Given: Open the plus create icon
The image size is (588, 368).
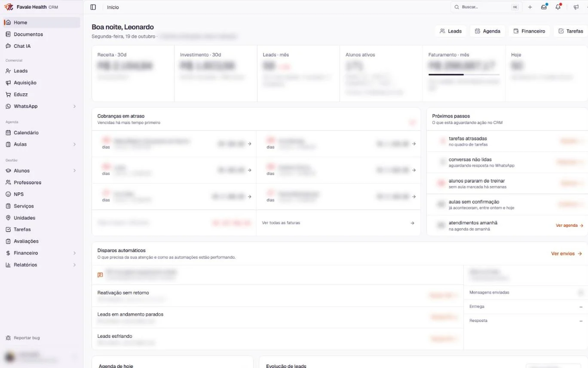Looking at the screenshot, I should (x=530, y=7).
